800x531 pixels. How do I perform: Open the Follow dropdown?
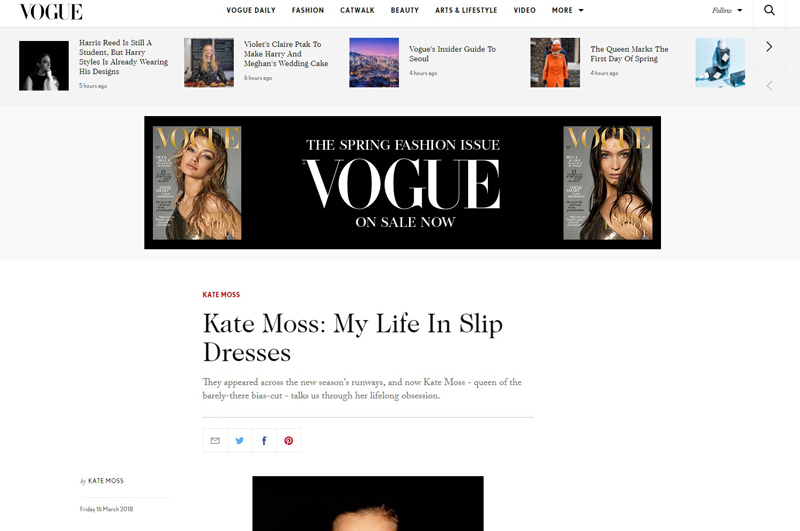727,10
